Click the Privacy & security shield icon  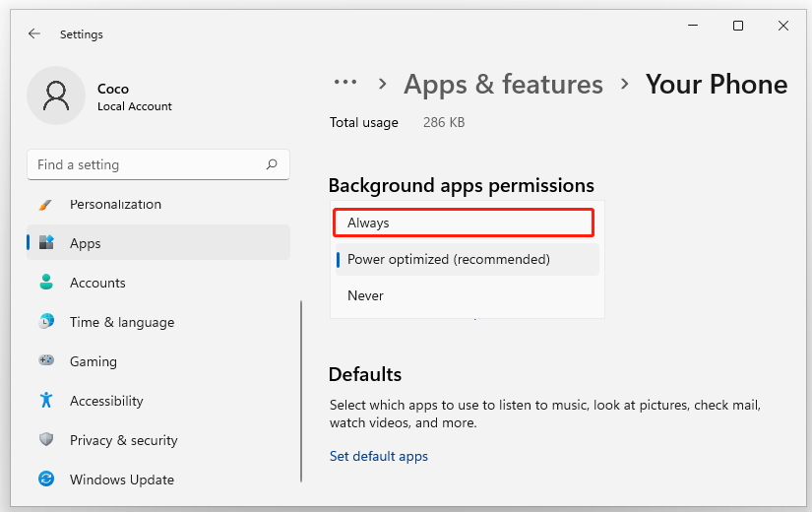pos(46,439)
